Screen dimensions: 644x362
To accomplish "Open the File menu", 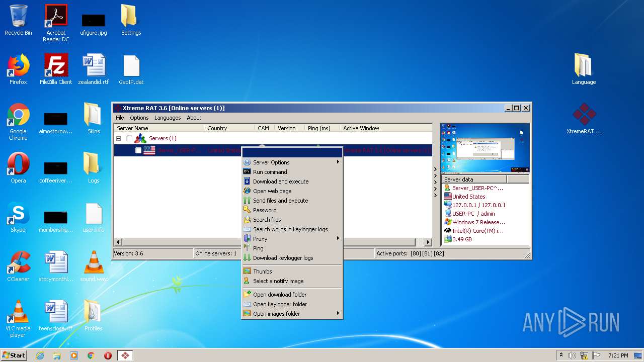I will click(120, 118).
